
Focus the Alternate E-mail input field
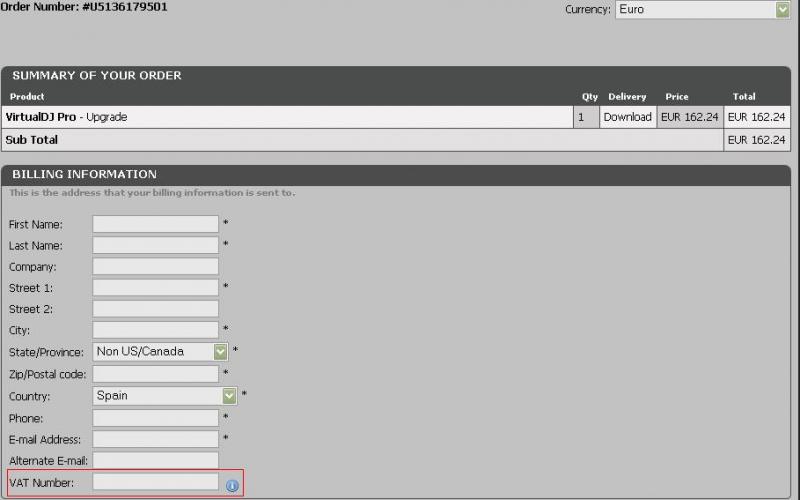pos(156,460)
